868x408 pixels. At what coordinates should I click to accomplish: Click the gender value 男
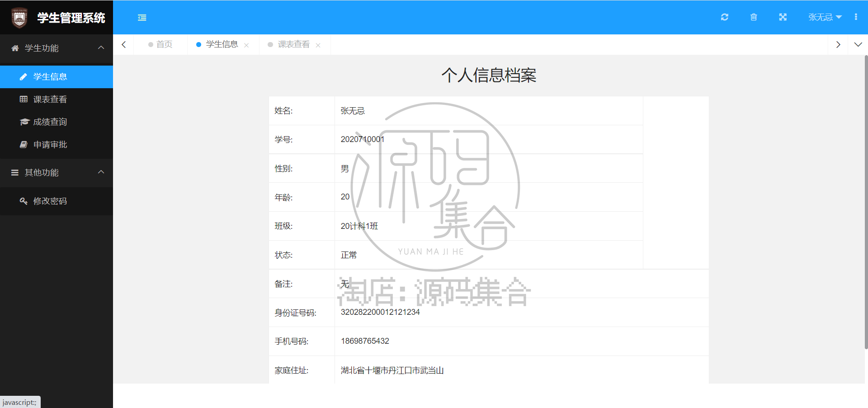click(345, 169)
